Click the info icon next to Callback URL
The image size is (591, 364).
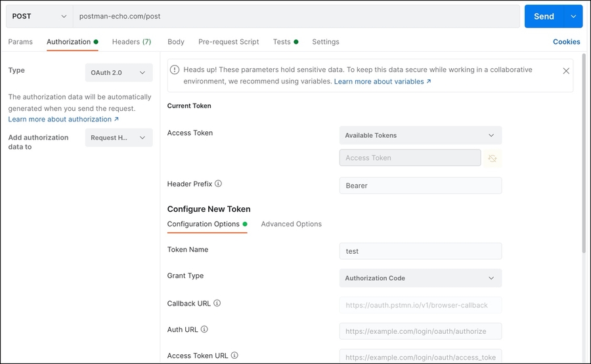[217, 304]
